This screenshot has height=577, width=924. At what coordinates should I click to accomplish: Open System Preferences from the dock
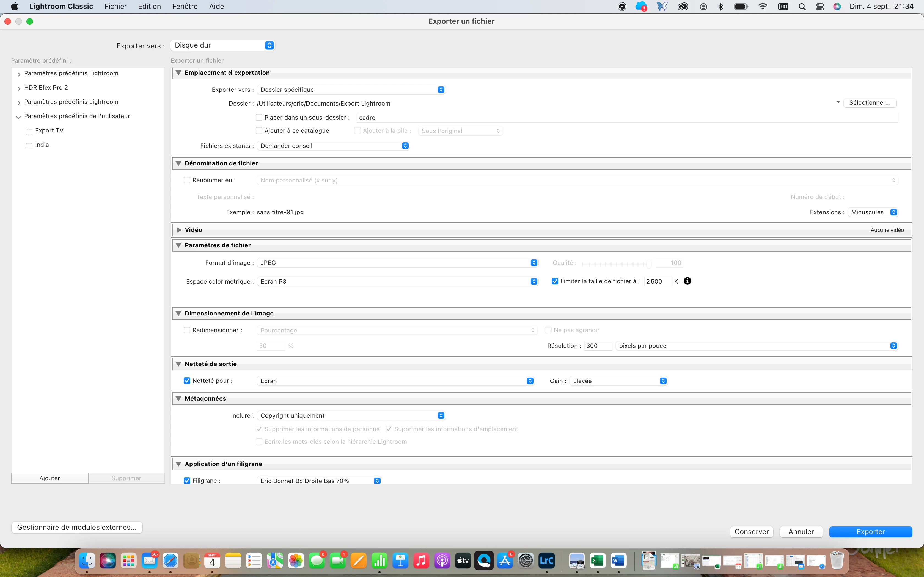click(x=526, y=561)
